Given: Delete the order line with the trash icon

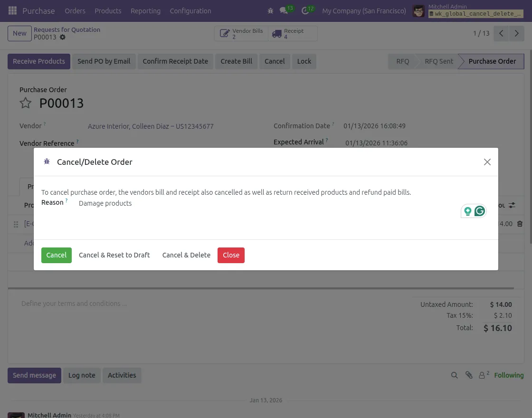Looking at the screenshot, I should [520, 224].
